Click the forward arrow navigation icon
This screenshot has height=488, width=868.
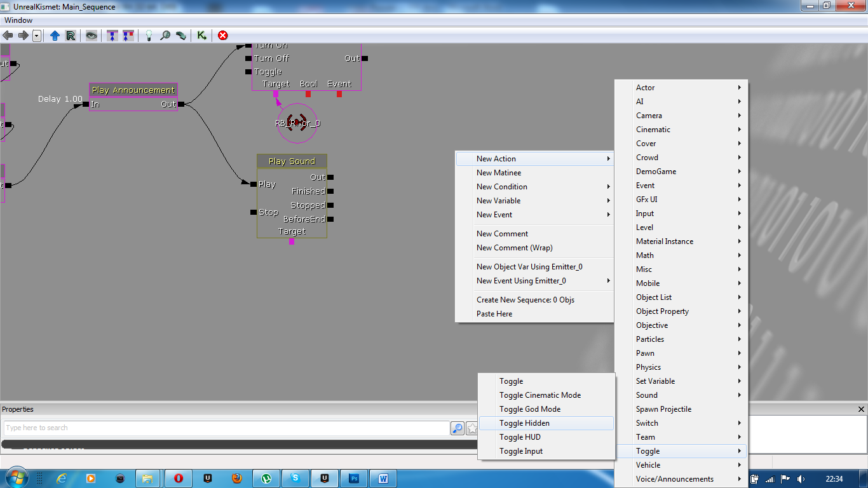(x=24, y=36)
